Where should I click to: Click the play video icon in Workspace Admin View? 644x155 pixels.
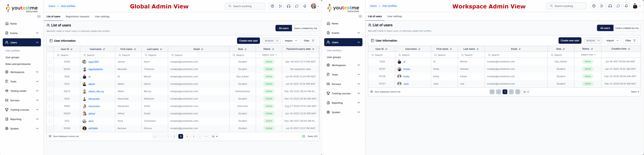coord(602,6)
